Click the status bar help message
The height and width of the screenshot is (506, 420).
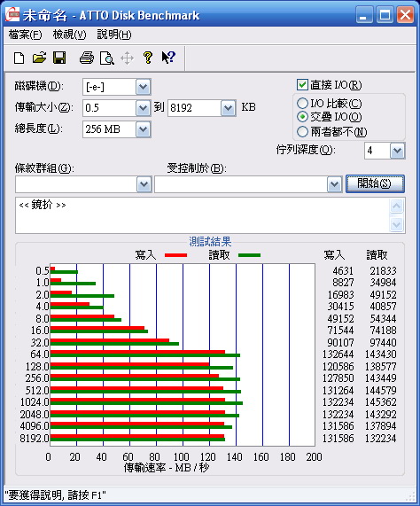[x=56, y=494]
